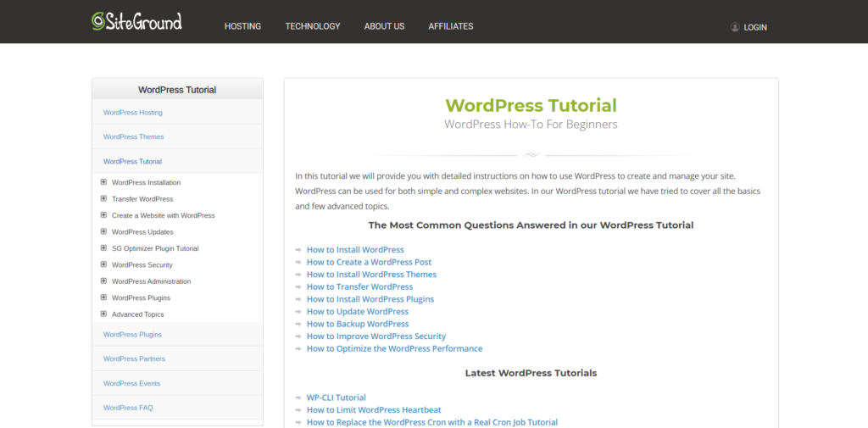Open the WP-CLI Tutorial link
The width and height of the screenshot is (868, 428).
tap(336, 397)
